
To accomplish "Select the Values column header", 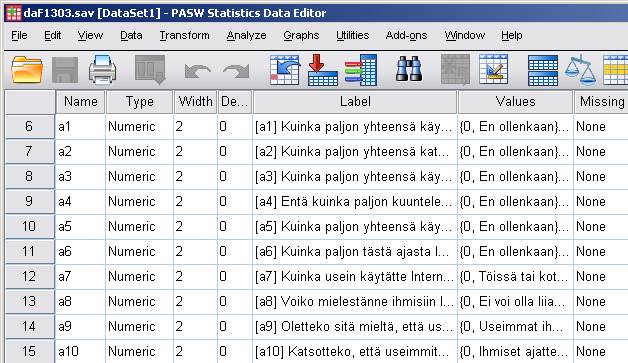I will [515, 102].
